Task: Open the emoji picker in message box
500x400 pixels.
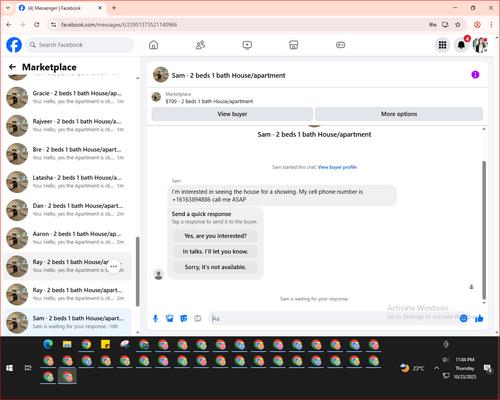Action: coord(463,318)
